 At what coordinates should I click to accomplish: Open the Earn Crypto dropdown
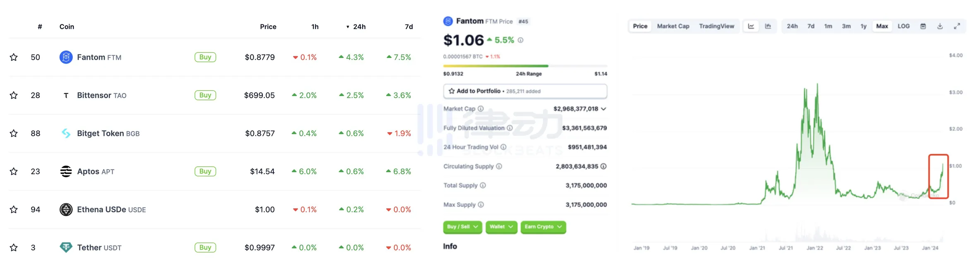click(x=543, y=227)
